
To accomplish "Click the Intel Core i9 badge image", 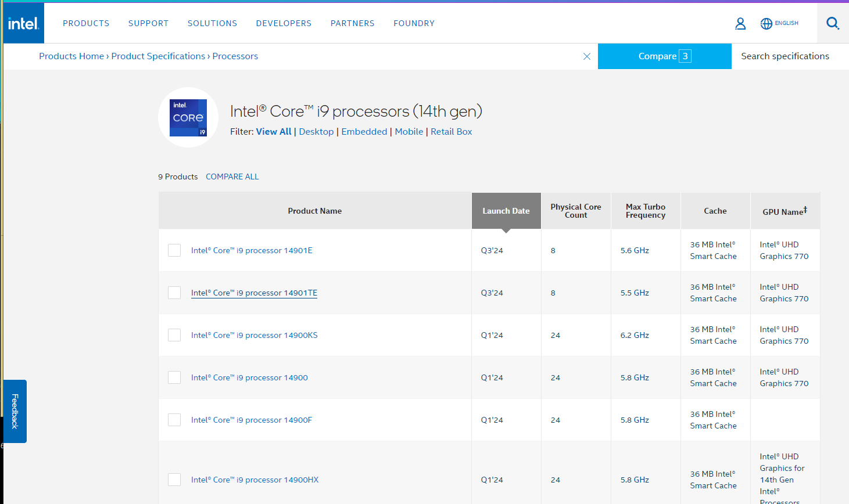I will (x=188, y=117).
